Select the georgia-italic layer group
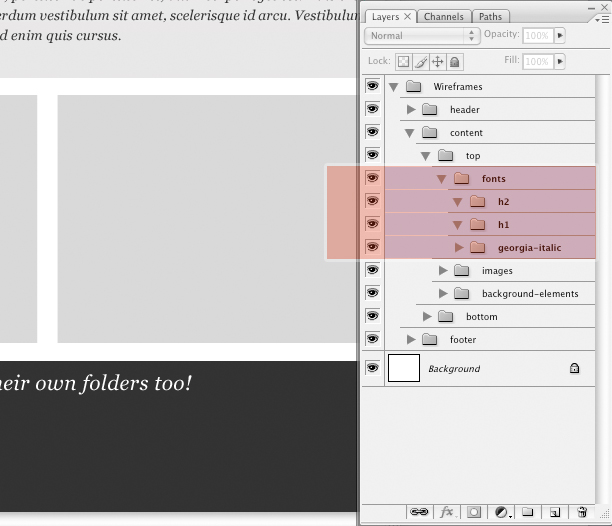612x526 pixels. pos(490,247)
